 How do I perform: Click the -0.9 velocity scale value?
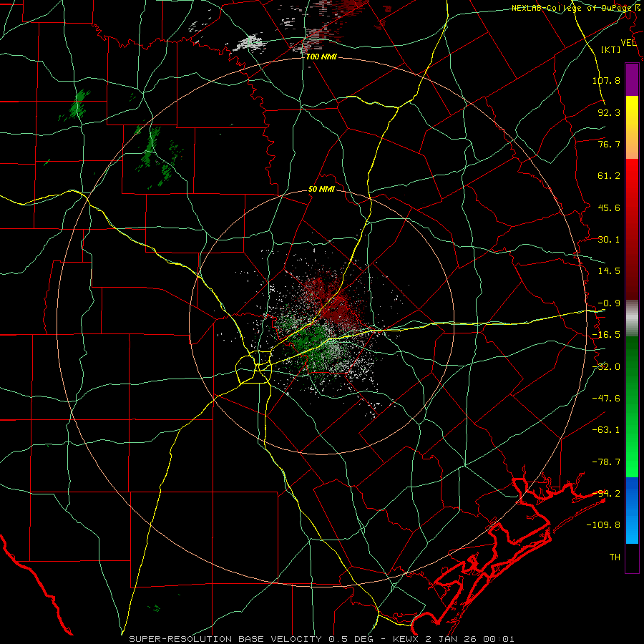[x=609, y=303]
